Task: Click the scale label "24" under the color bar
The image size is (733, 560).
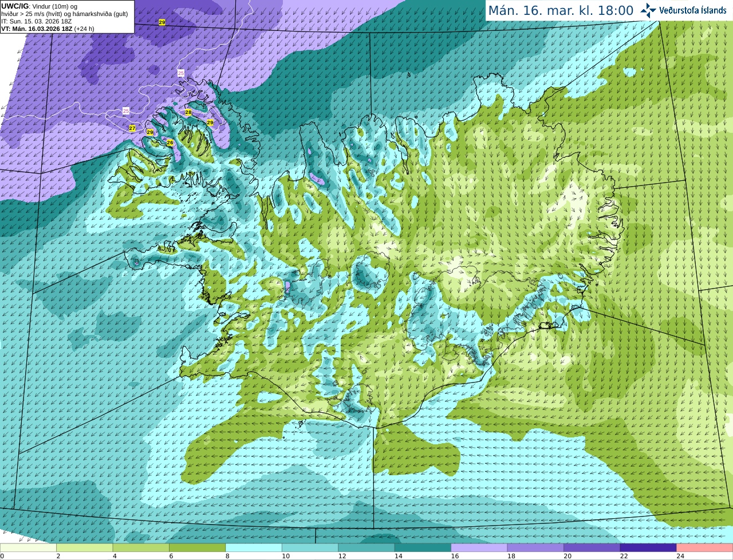Action: coord(680,556)
